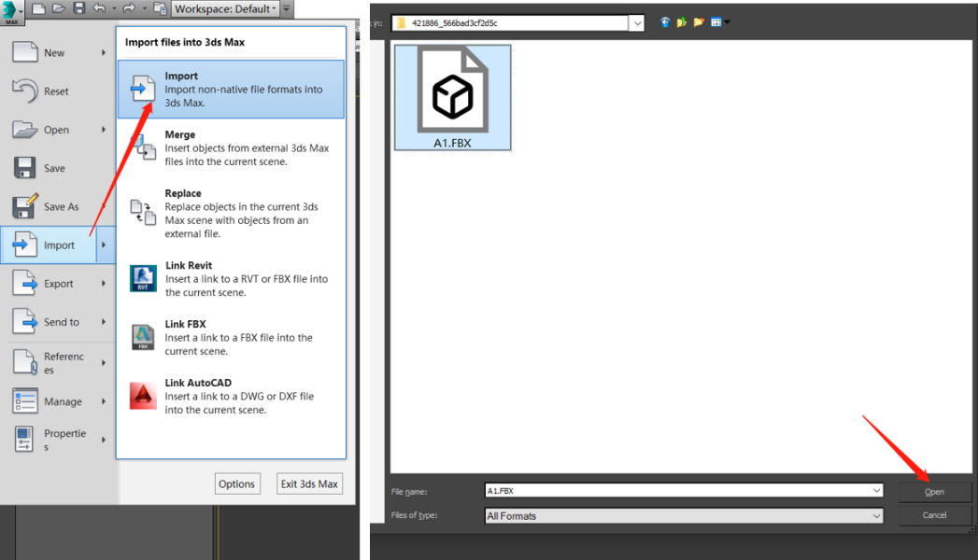Expand the Import submenu arrow
This screenshot has height=560, width=978.
click(105, 245)
